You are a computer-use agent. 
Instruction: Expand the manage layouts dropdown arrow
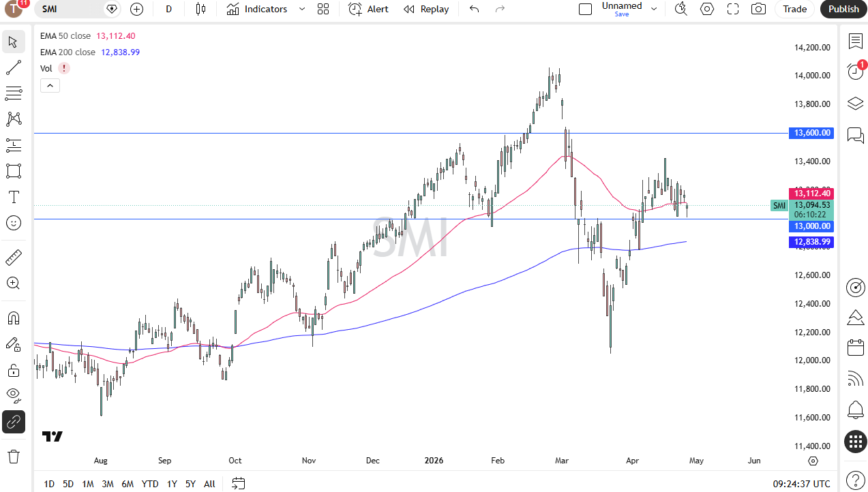click(x=654, y=9)
